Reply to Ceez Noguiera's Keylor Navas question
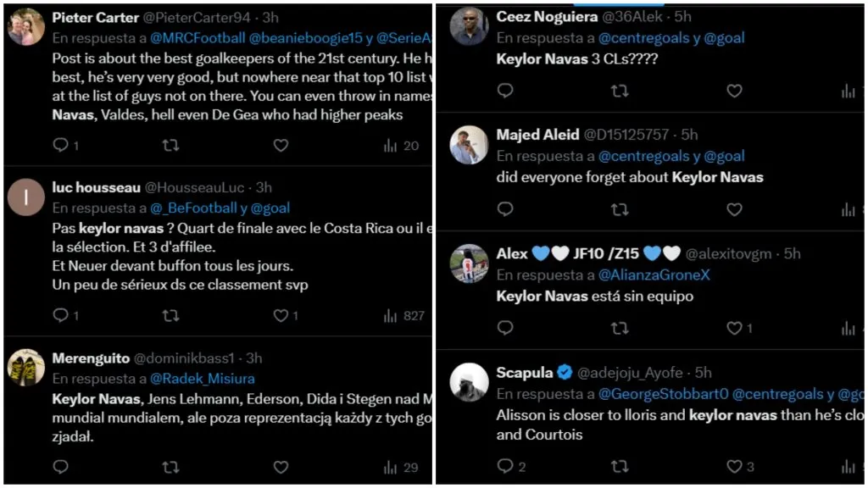 pos(506,91)
